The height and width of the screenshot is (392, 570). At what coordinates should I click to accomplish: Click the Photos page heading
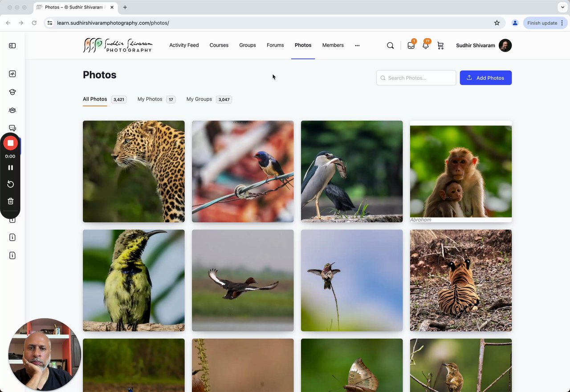point(100,75)
